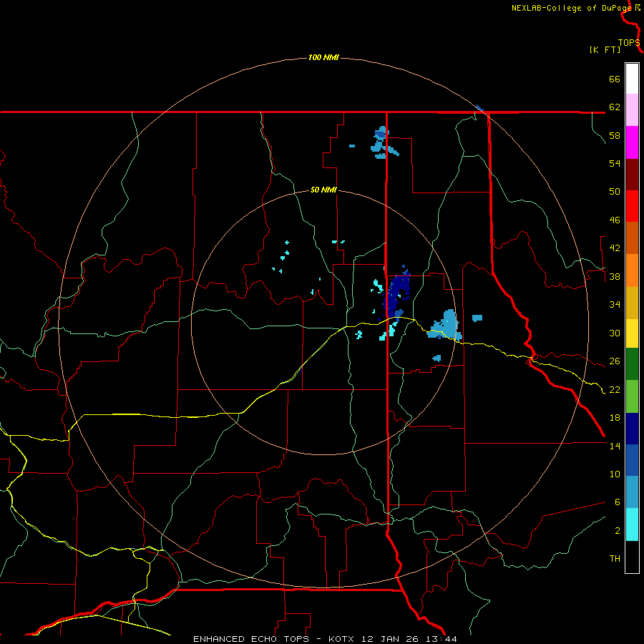Click the tiny echo on the 100 NMI ring
Image resolution: width=644 pixels, height=644 pixels.
click(x=479, y=108)
